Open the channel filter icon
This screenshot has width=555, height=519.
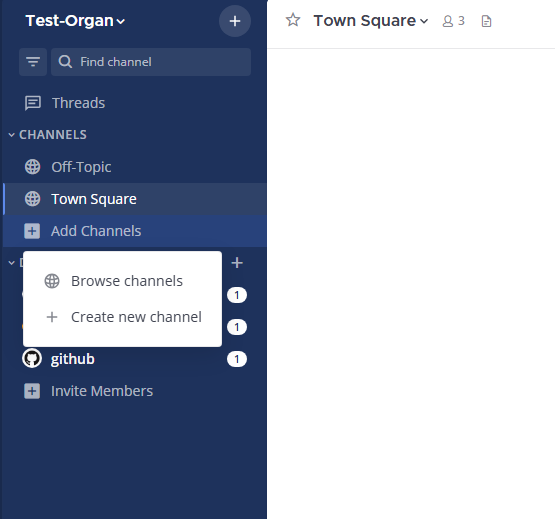point(33,62)
